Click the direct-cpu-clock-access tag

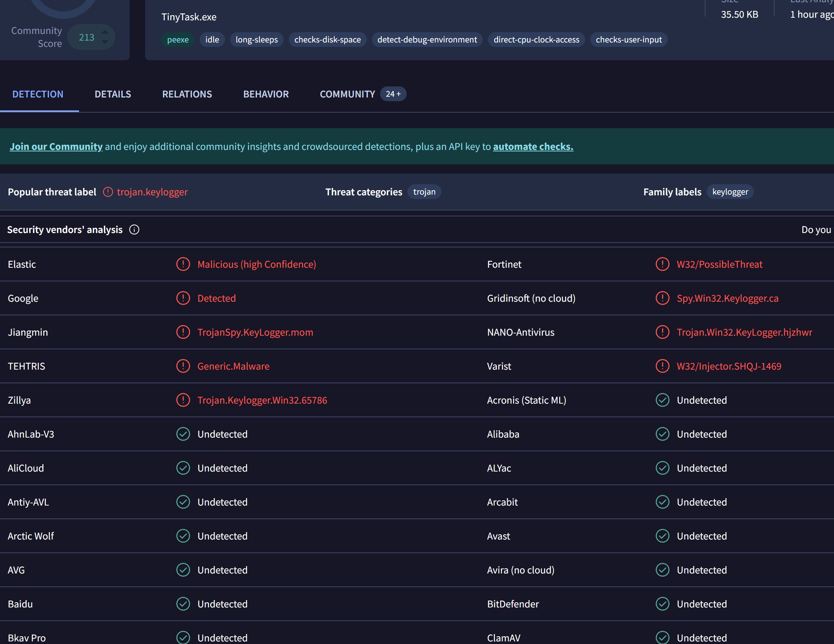(x=537, y=40)
